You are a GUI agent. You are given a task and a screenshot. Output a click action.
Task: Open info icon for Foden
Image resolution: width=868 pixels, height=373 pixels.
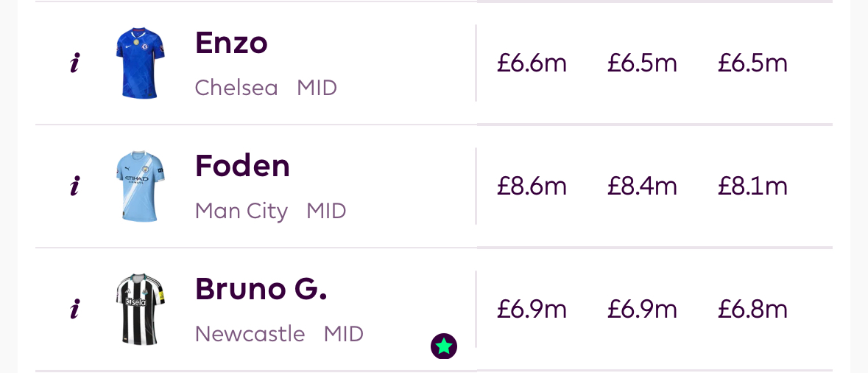[x=74, y=187]
